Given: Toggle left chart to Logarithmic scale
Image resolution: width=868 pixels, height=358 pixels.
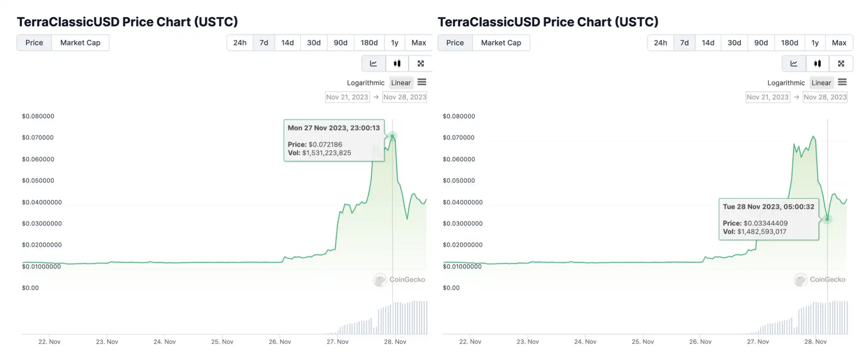Looking at the screenshot, I should click(x=365, y=83).
